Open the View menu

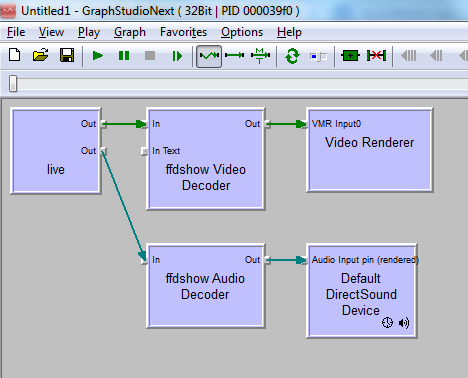pyautogui.click(x=51, y=32)
